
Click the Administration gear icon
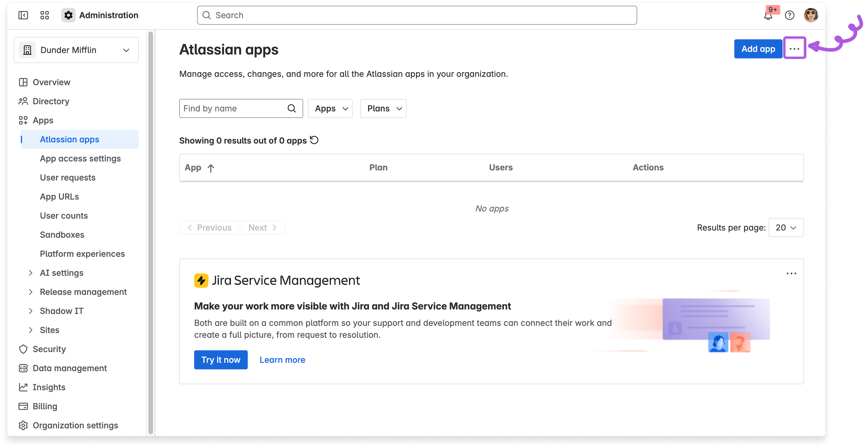tap(68, 15)
